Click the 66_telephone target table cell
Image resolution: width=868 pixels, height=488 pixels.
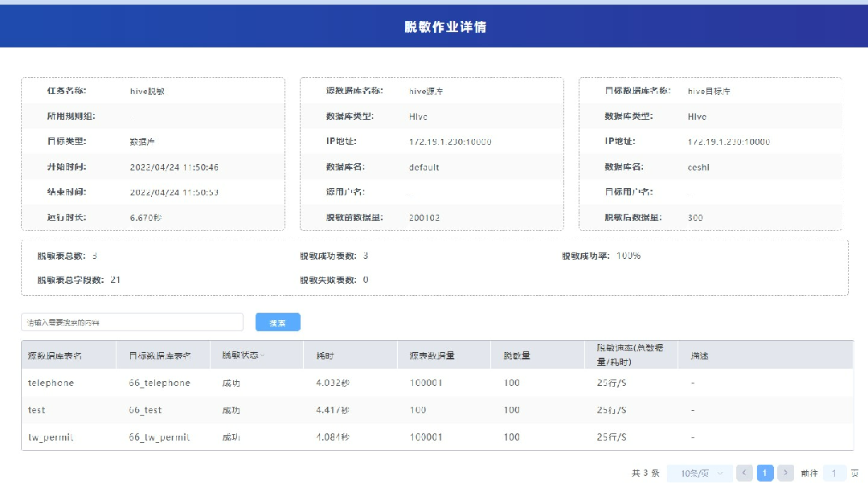coord(159,383)
